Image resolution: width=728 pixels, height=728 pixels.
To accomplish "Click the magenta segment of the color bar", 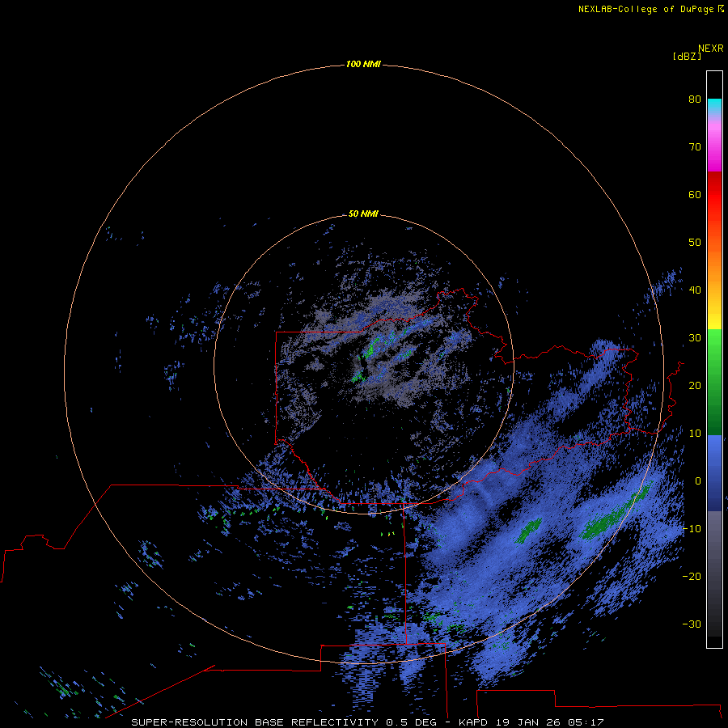I will point(714,153).
